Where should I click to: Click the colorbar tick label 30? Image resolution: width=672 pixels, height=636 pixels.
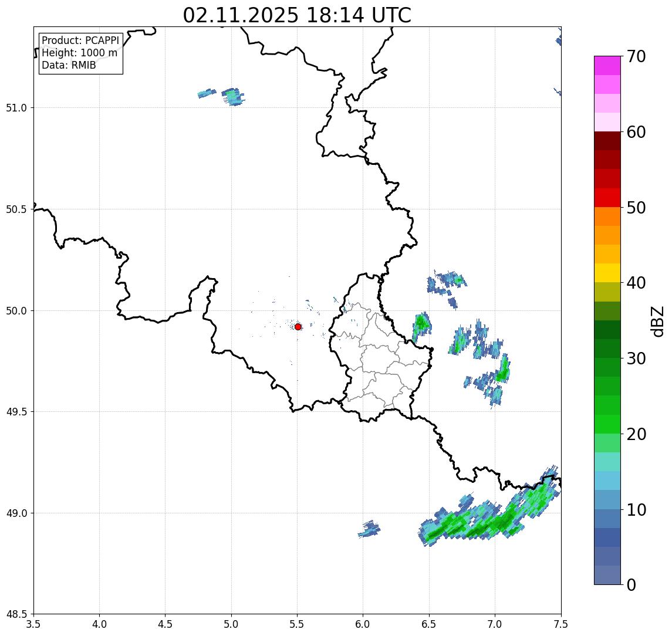636,358
